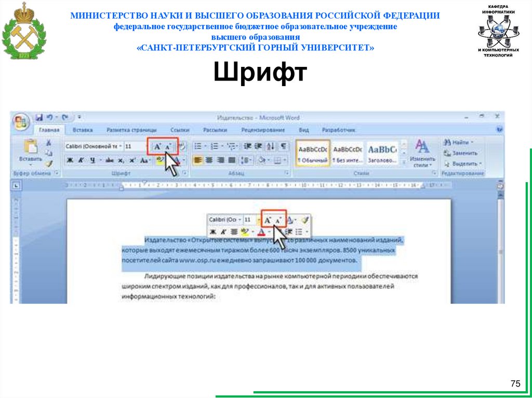This screenshot has height=398, width=532.
Task: Open Выделить dropdown in editing group
Action: pos(463,164)
